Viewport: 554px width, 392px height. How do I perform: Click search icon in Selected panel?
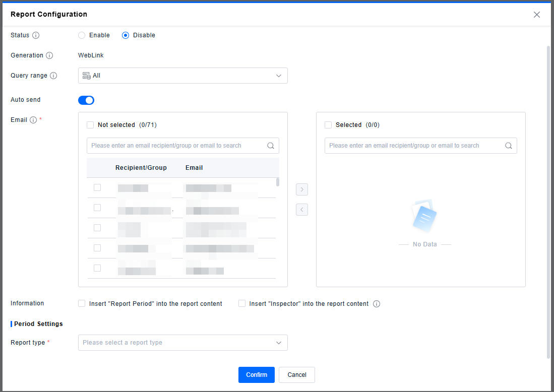[509, 146]
